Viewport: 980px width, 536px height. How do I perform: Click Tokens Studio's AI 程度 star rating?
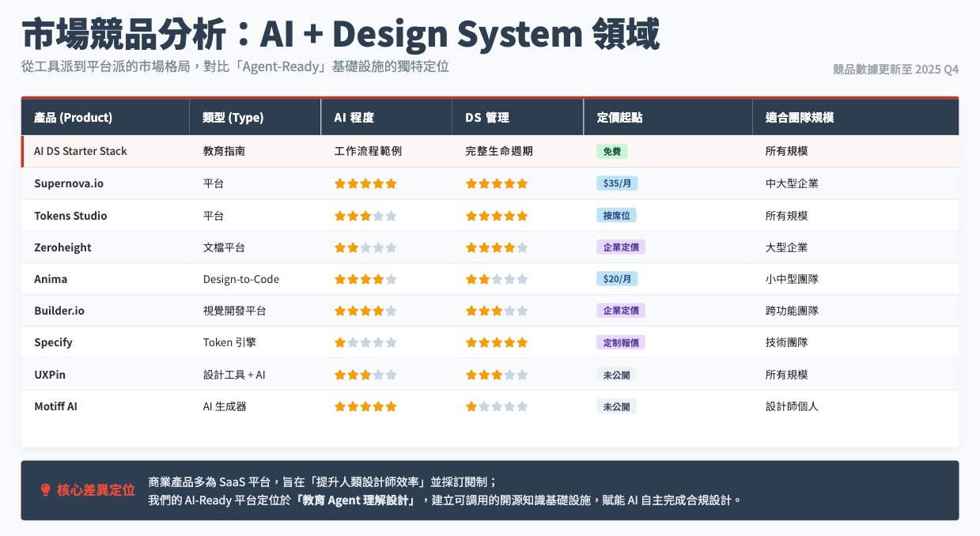[x=365, y=216]
